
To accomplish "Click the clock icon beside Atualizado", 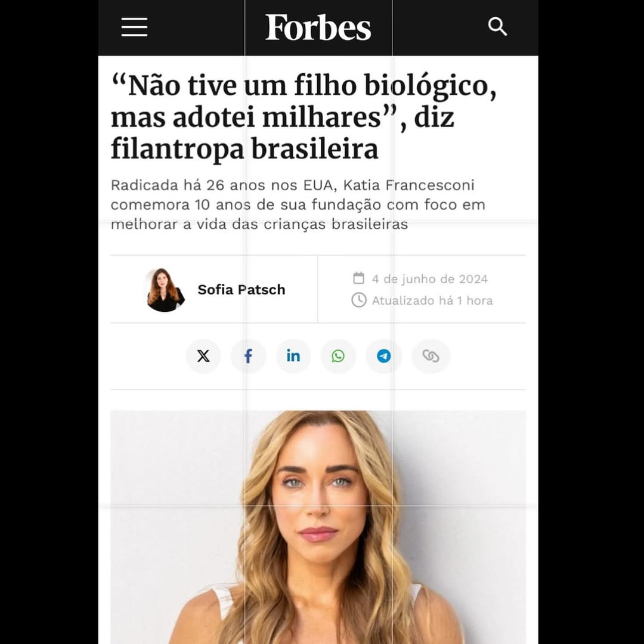I will (x=358, y=300).
